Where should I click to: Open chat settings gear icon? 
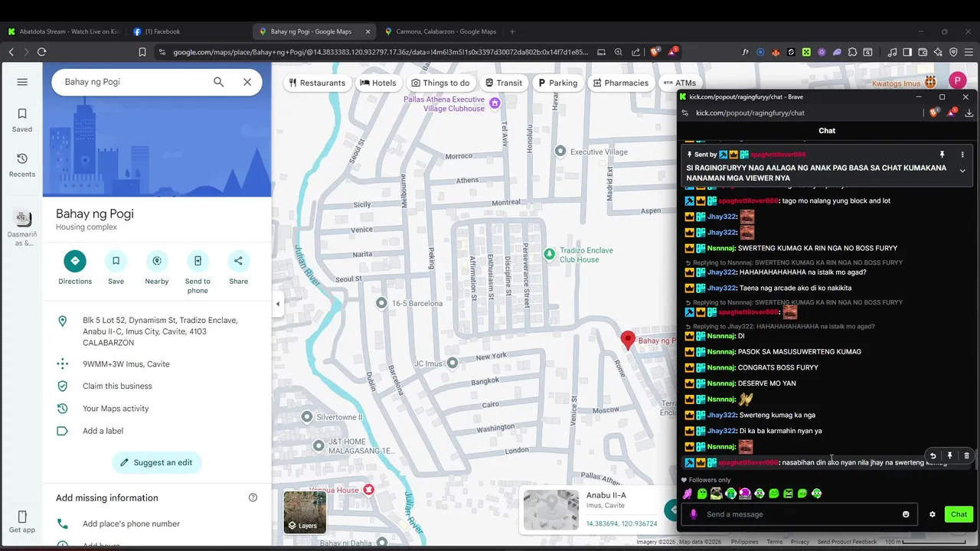point(932,514)
